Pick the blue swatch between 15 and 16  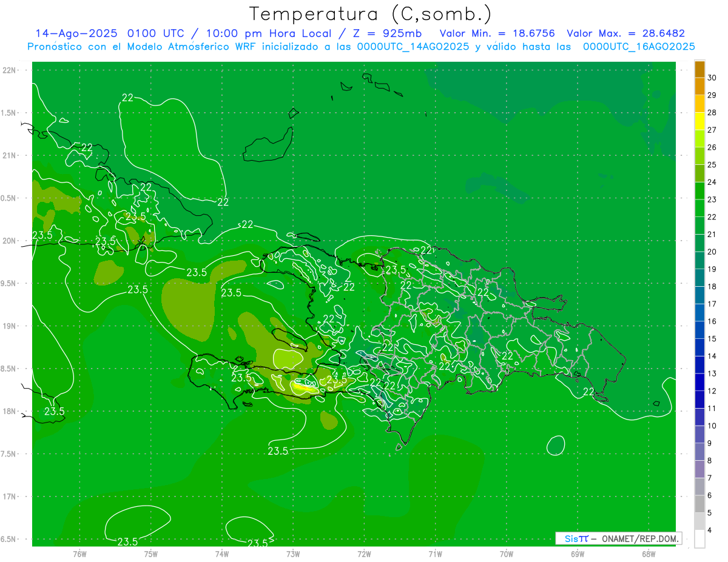coord(699,330)
